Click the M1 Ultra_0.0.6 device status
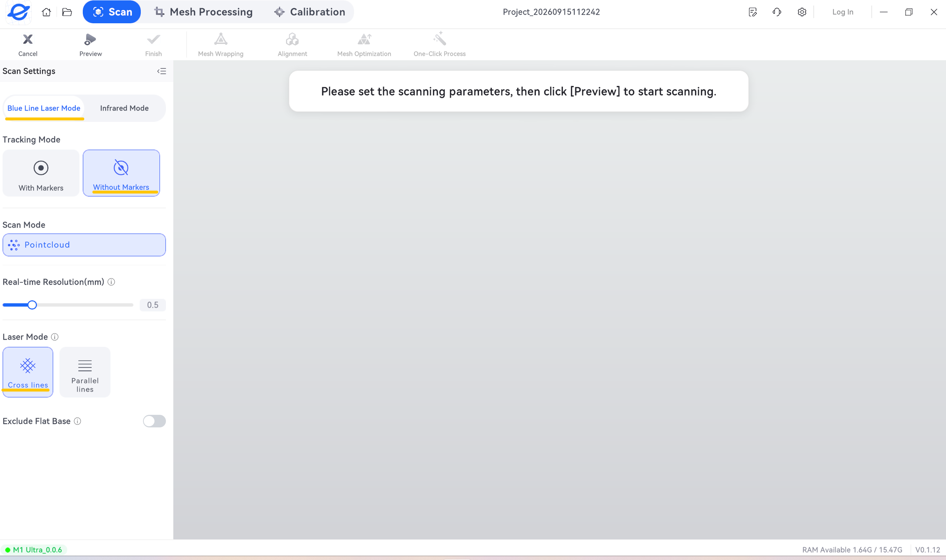 (x=34, y=550)
